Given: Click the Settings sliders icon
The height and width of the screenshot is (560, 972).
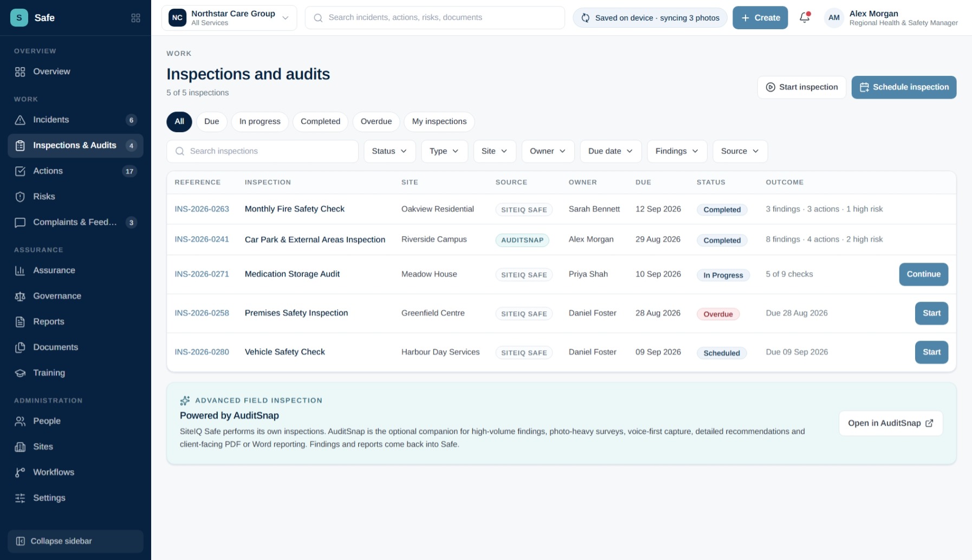Looking at the screenshot, I should 20,498.
